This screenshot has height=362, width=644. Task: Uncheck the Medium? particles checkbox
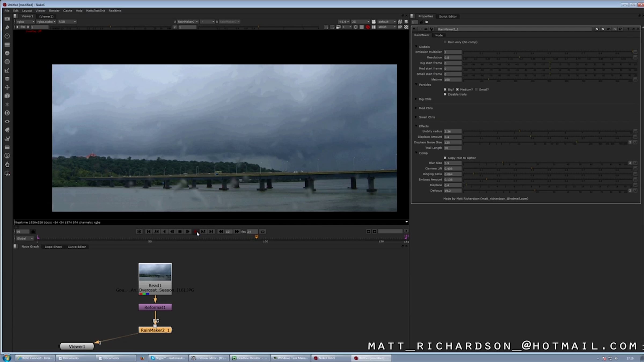point(458,90)
